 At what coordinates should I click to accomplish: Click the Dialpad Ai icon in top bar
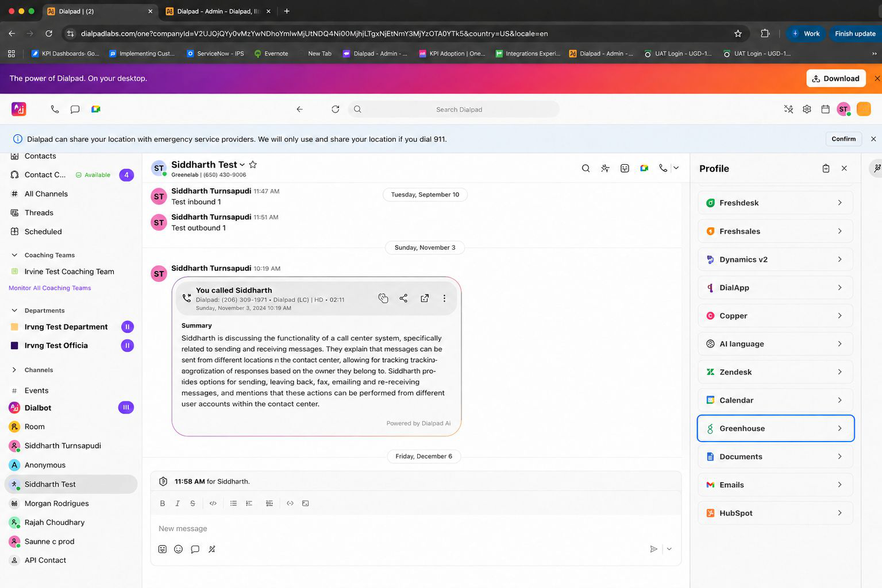point(788,109)
